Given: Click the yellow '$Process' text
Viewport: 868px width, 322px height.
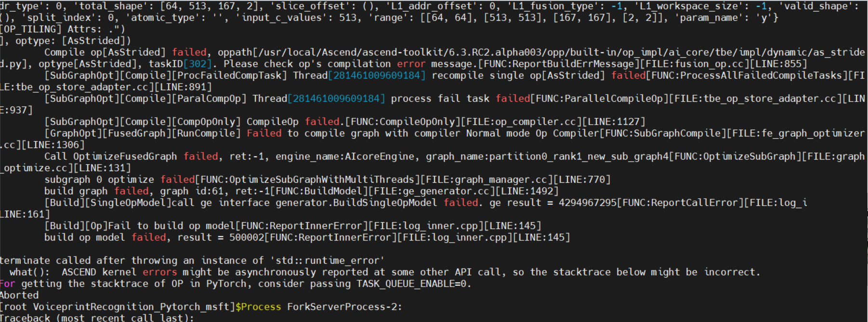Looking at the screenshot, I should pos(258,307).
